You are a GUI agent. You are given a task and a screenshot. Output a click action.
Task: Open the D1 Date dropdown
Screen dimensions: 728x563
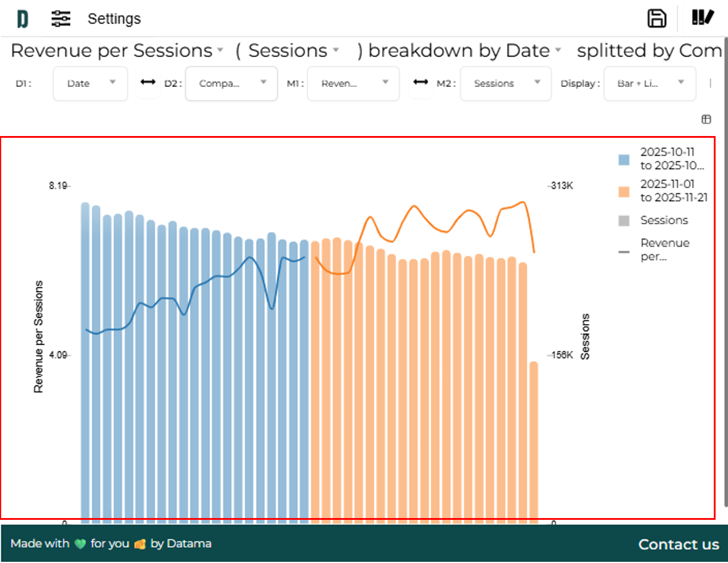coord(90,83)
